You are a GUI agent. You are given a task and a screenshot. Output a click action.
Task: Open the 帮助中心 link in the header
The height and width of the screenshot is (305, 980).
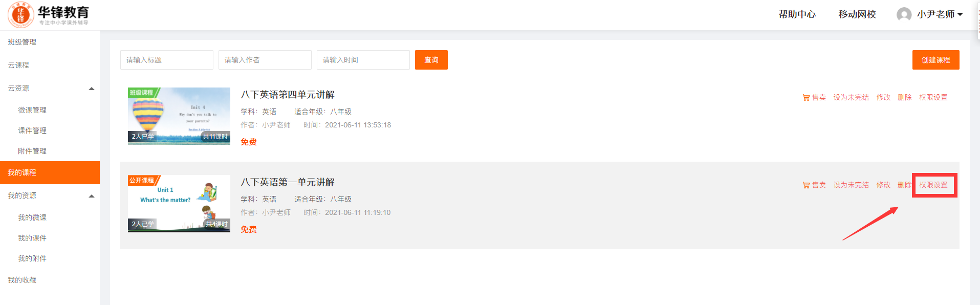(x=797, y=14)
